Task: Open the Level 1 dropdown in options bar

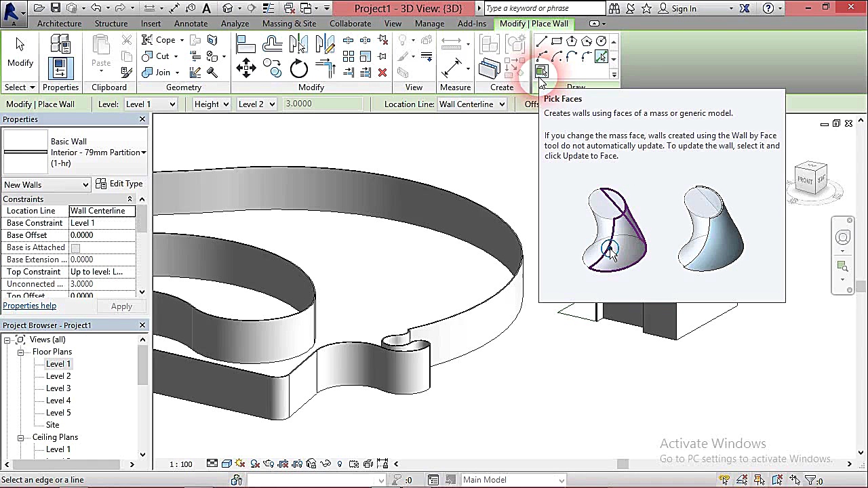Action: click(151, 104)
